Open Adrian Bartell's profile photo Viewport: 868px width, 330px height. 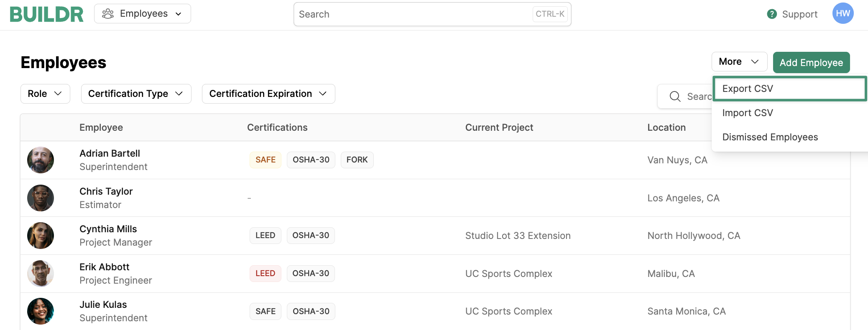[41, 160]
